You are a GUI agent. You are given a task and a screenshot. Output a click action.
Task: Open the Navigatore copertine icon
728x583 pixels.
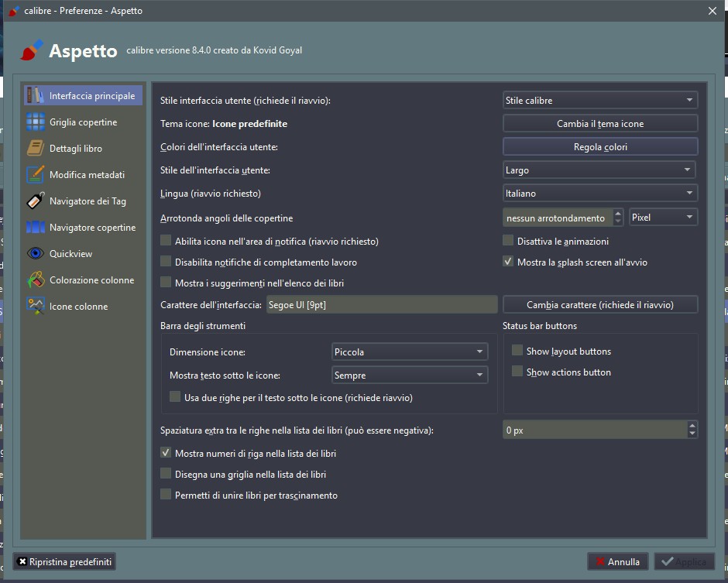coord(36,228)
